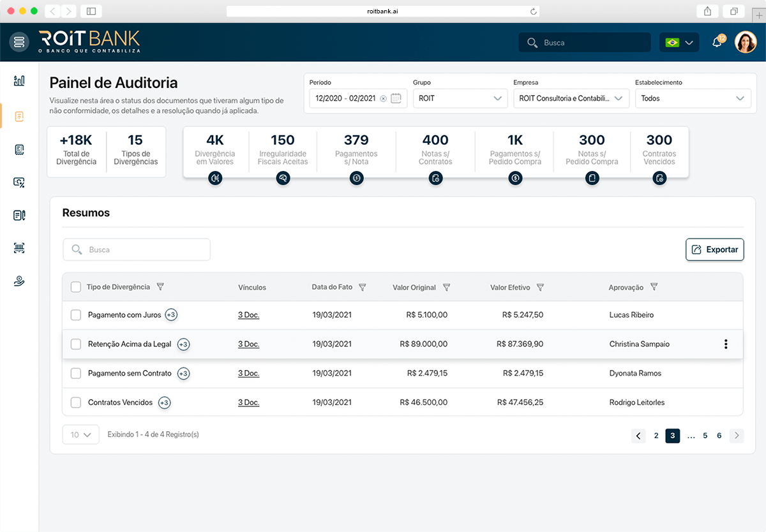The image size is (766, 532).
Task: Check the Pagamento com Juros row checkbox
Action: [x=76, y=315]
